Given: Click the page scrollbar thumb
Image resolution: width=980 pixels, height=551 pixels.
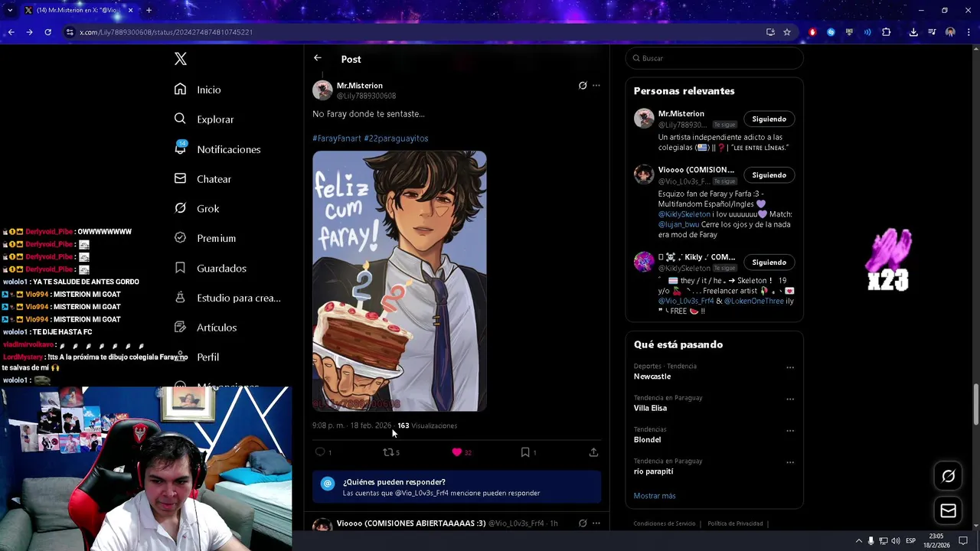Looking at the screenshot, I should pos(975,403).
